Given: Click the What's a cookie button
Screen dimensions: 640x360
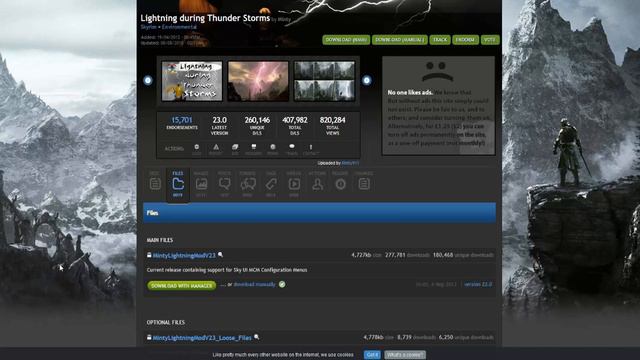Looking at the screenshot, I should [405, 355].
